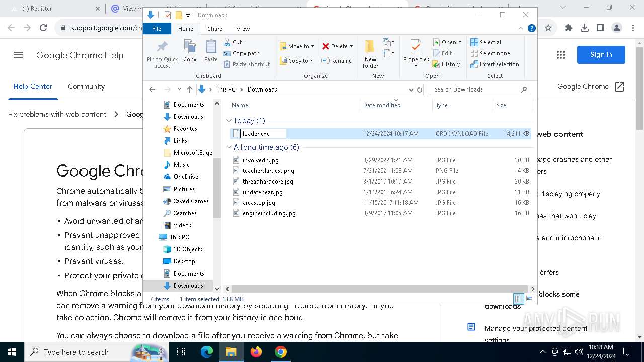Select threadhardcore.jpg file

click(268, 182)
